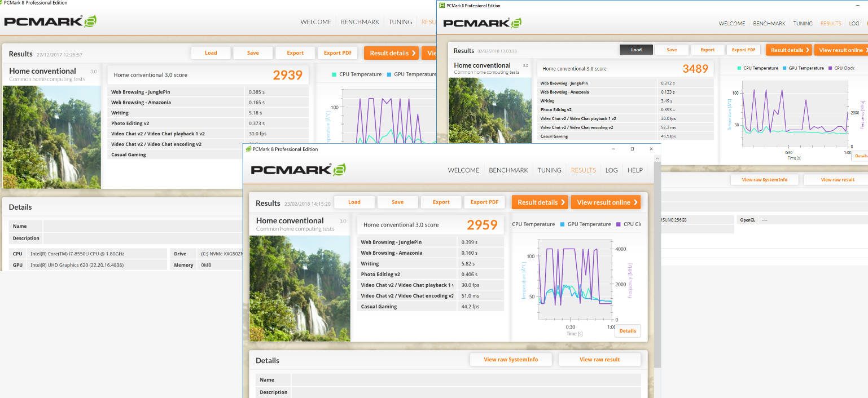This screenshot has width=868, height=398.
Task: Click Save in the 2939 score window
Action: pos(253,53)
